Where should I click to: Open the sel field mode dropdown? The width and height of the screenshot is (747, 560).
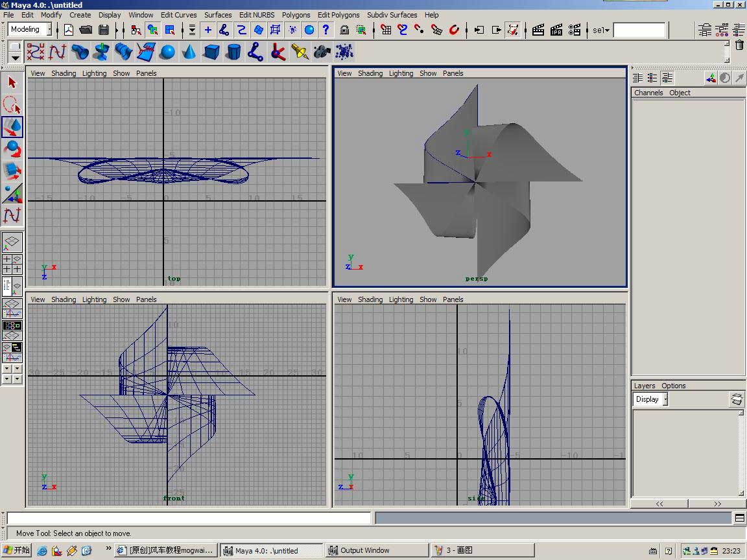click(601, 30)
